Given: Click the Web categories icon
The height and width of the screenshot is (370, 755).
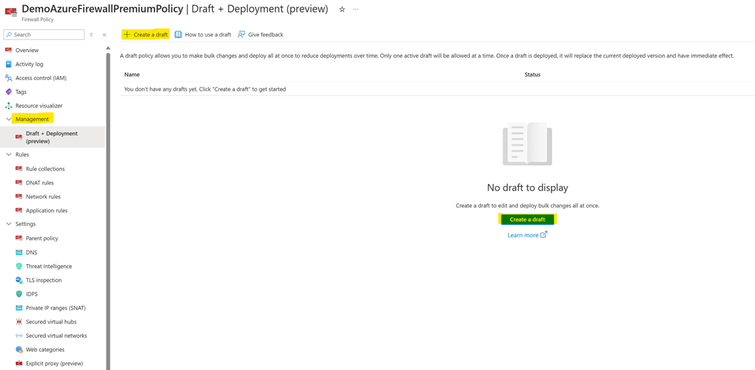Looking at the screenshot, I should tap(19, 349).
